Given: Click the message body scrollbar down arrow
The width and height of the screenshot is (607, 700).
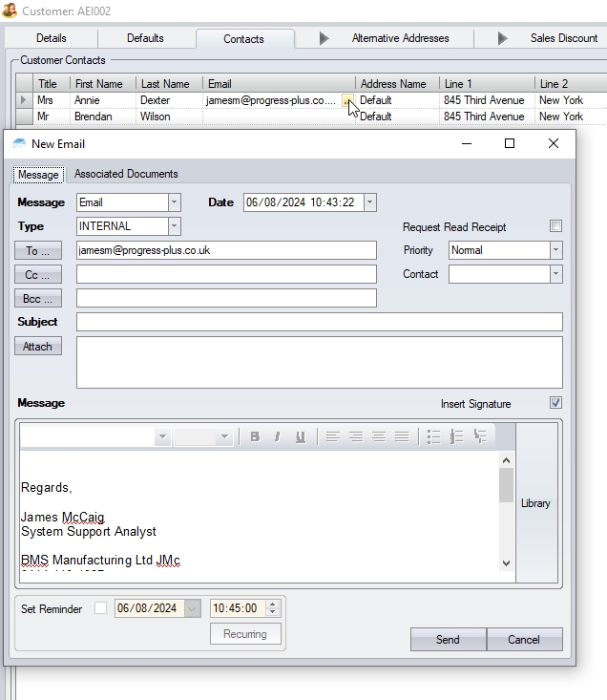Looking at the screenshot, I should pos(506,563).
